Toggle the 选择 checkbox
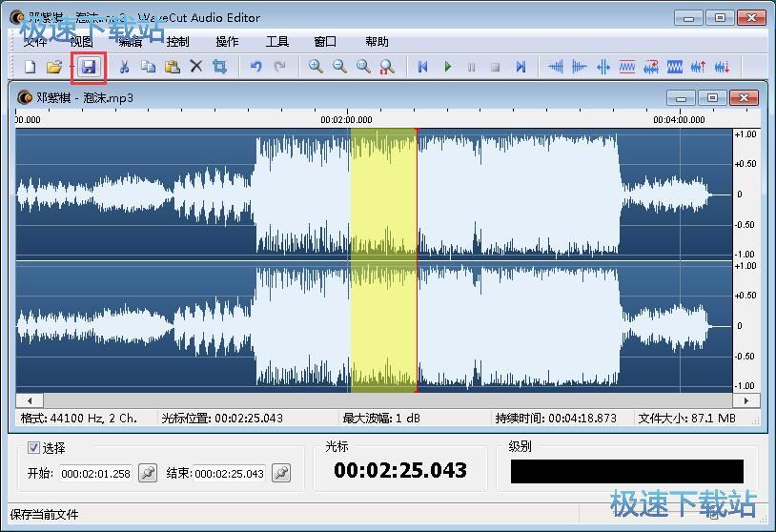 click(33, 448)
